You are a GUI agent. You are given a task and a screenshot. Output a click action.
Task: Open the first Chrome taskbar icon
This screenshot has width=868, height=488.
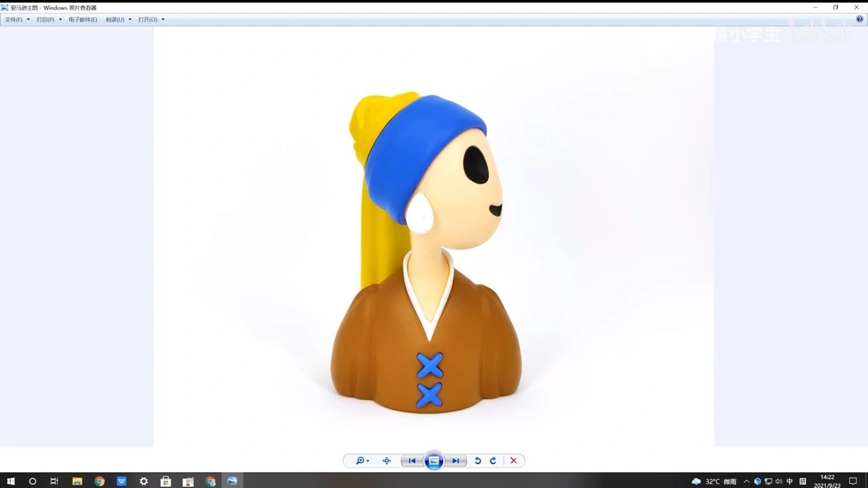[x=100, y=481]
